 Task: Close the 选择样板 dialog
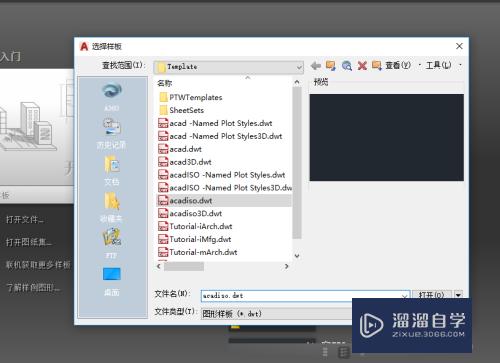pyautogui.click(x=459, y=46)
